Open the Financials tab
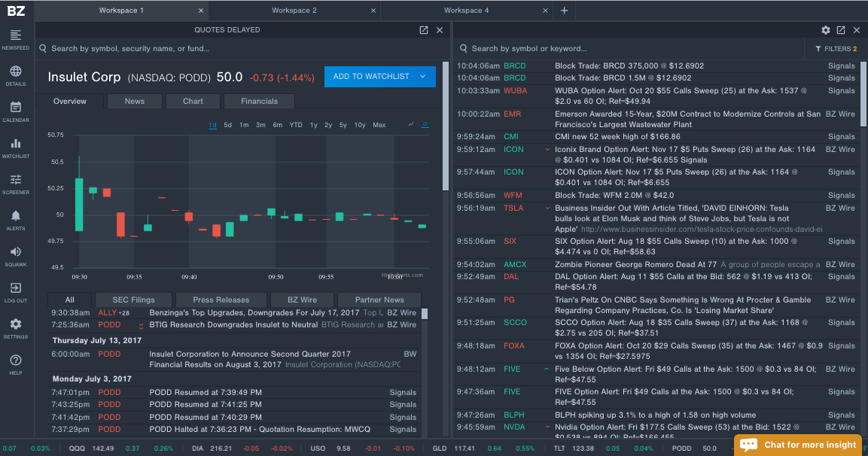868x456 pixels. point(259,102)
